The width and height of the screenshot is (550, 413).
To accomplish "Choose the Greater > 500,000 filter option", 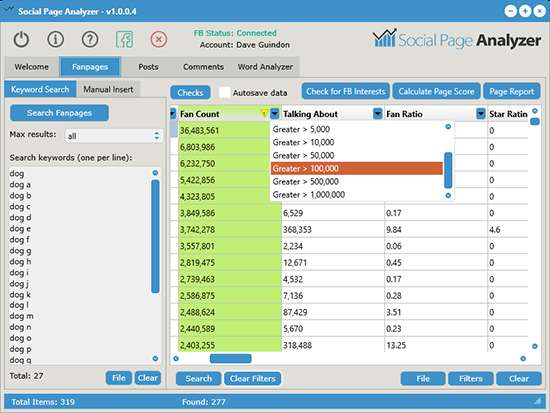I will pos(357,181).
